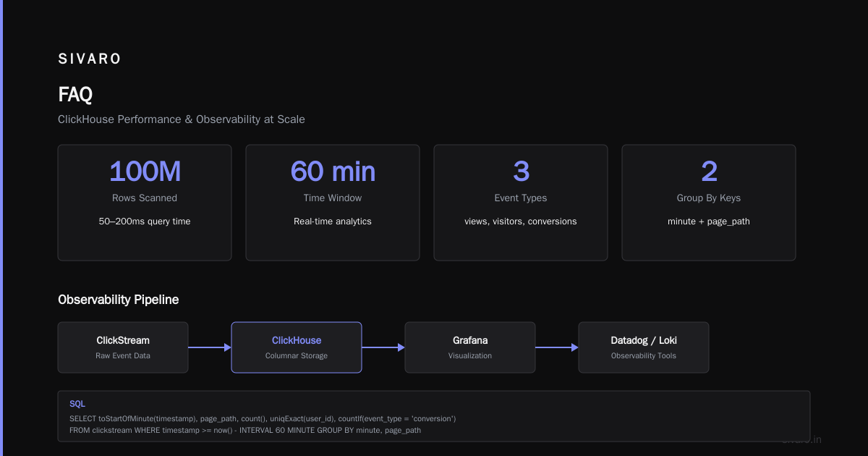This screenshot has width=868, height=456.
Task: Select the FAQ heading
Action: (x=75, y=94)
